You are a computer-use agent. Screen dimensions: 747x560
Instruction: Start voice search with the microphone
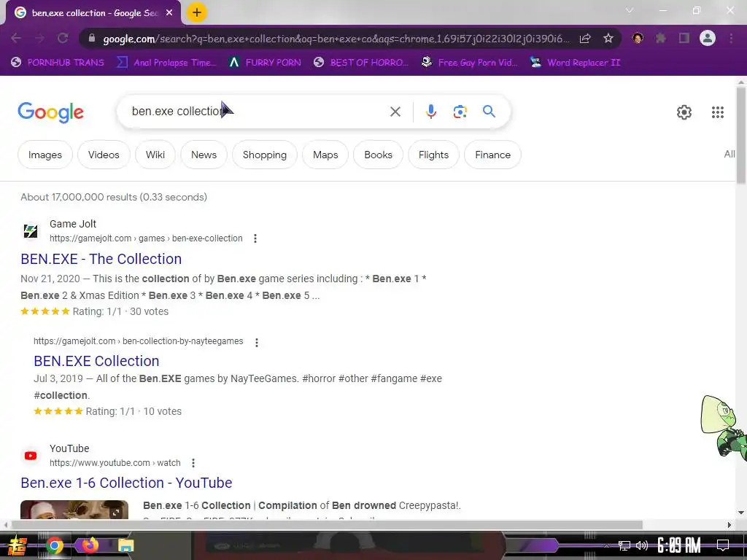[x=431, y=112]
